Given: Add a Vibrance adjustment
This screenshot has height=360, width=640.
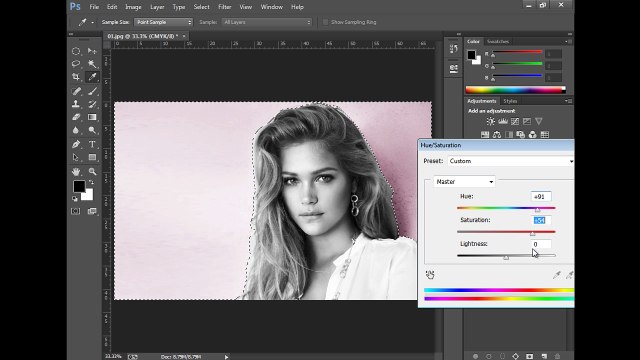Looking at the screenshot, I should pos(539,121).
